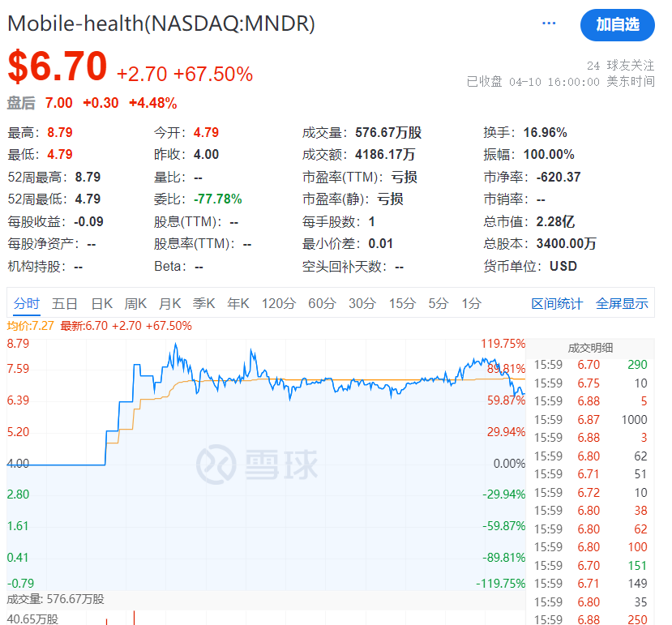This screenshot has height=625, width=672.
Task: Click the 换手 16.96% value
Action: pyautogui.click(x=546, y=132)
